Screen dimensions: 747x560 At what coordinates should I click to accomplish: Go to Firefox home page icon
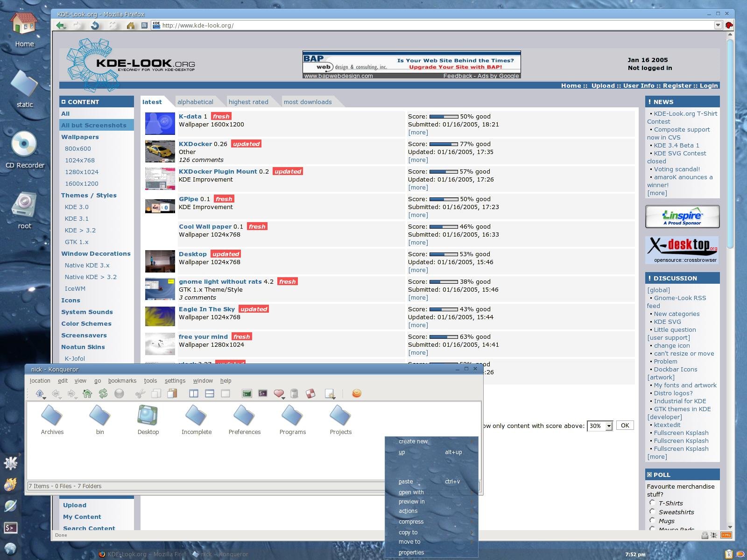point(131,26)
